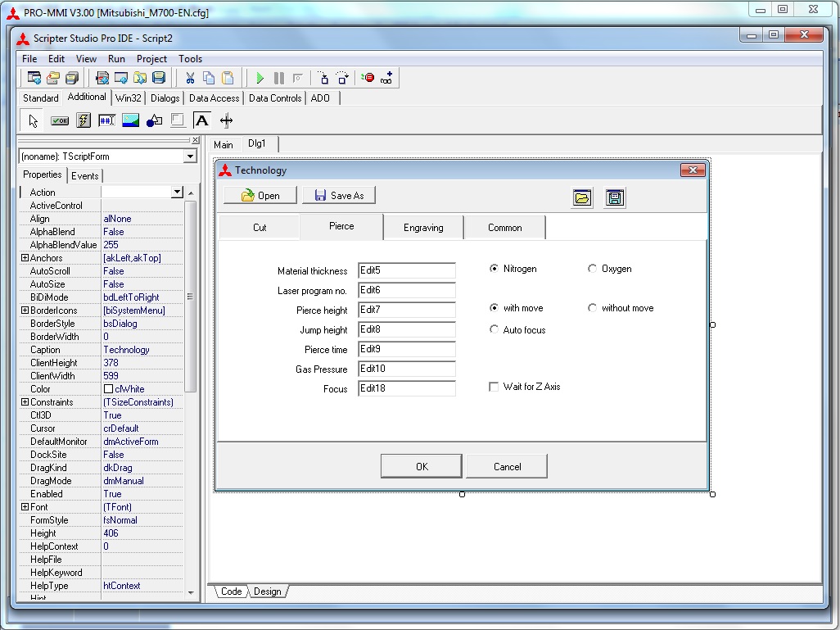
Task: Select the Shape component in palette
Action: 154,120
